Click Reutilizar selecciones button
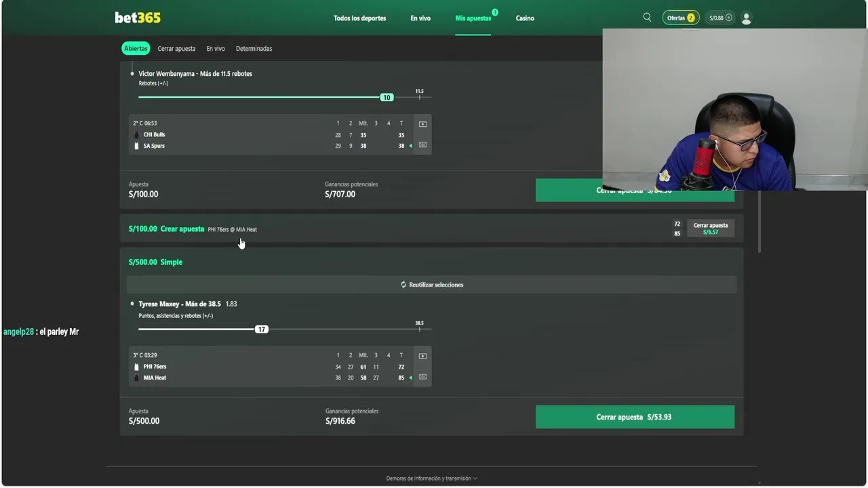This screenshot has height=488, width=868. (x=431, y=285)
